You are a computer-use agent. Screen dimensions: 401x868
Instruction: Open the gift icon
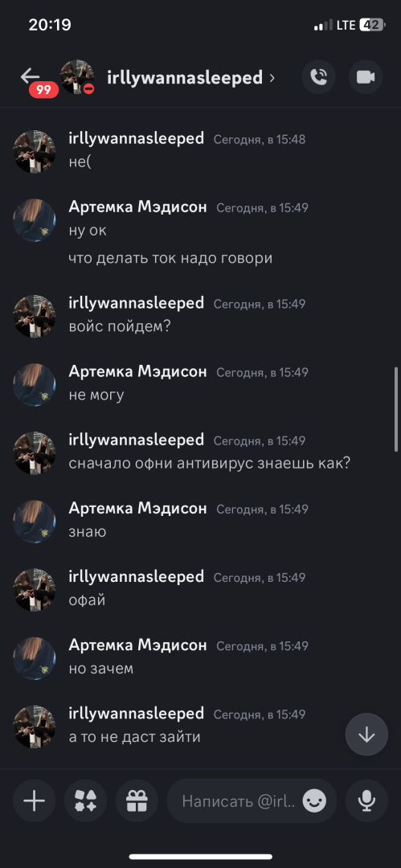pyautogui.click(x=137, y=800)
